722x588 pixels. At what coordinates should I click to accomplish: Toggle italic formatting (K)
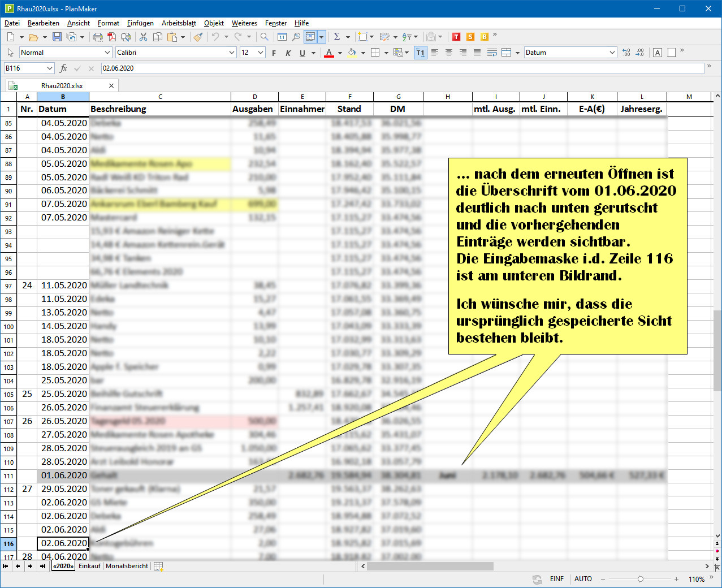pos(288,53)
